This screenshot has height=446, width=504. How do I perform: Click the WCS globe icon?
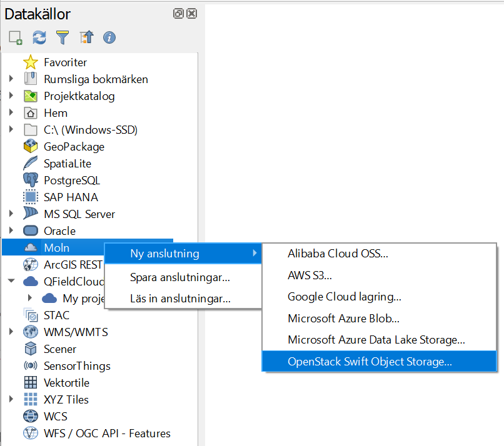pyautogui.click(x=31, y=416)
